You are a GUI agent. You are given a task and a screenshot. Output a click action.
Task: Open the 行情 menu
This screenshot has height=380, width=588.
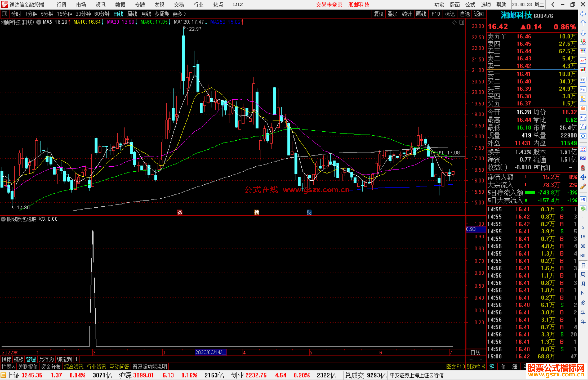pyautogui.click(x=62, y=5)
